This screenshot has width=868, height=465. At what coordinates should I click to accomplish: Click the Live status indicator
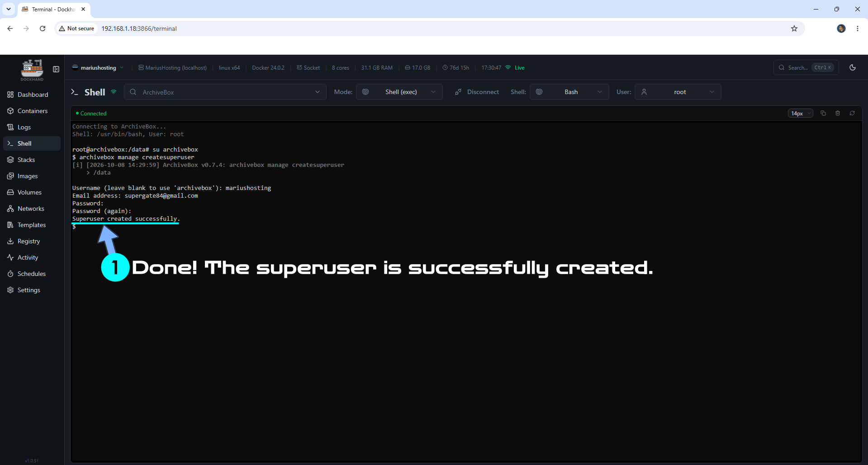pos(515,68)
